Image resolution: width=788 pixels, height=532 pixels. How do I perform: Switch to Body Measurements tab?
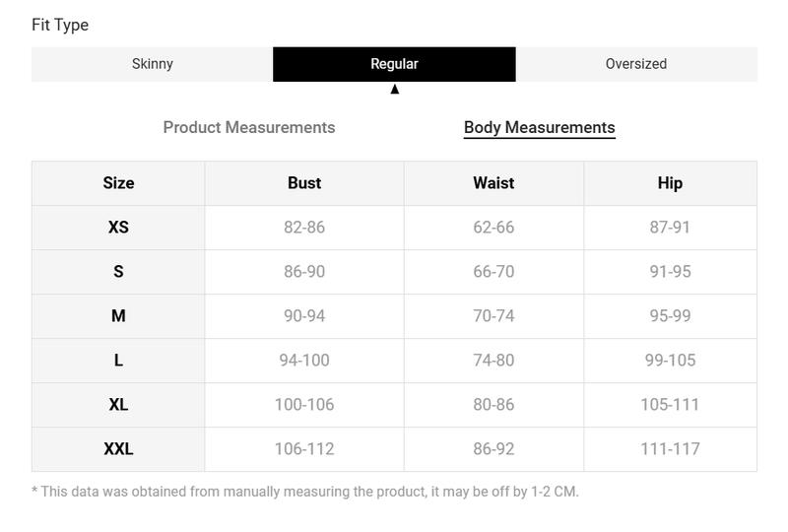click(539, 127)
